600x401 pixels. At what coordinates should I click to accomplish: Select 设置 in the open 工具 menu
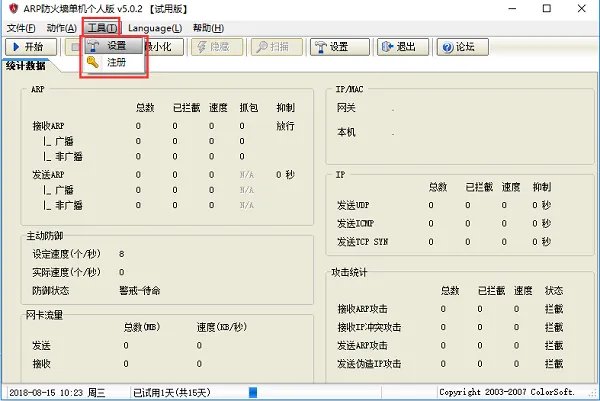116,46
